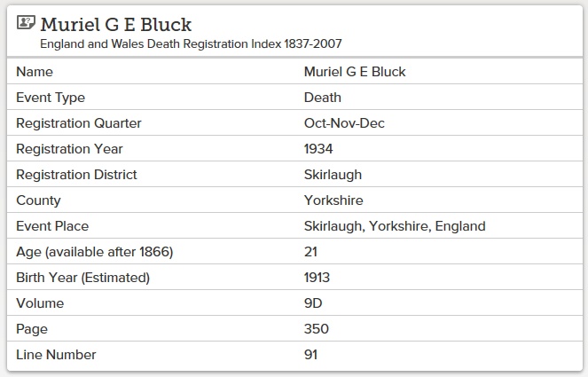The image size is (588, 377).
Task: Click the Event Type label
Action: point(51,98)
